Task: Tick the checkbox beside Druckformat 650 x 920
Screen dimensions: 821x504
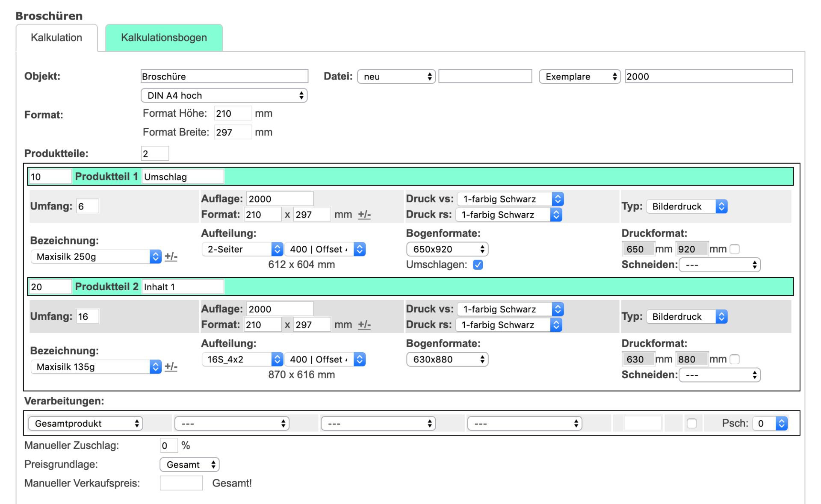Action: 735,249
